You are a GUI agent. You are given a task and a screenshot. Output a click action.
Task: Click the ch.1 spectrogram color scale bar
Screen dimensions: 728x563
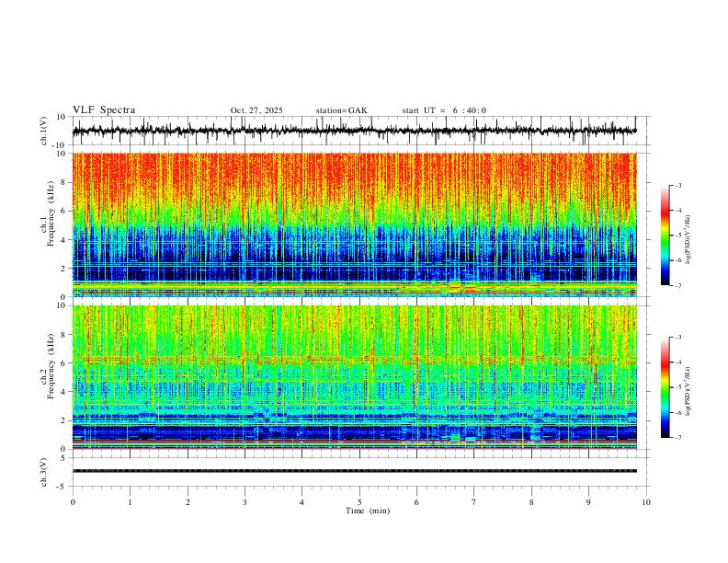click(x=665, y=236)
